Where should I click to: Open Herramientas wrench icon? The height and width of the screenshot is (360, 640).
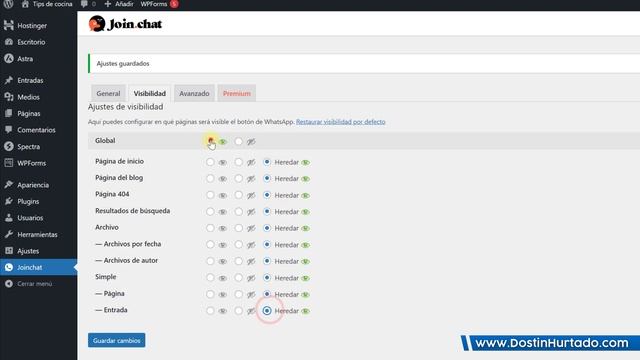9,234
